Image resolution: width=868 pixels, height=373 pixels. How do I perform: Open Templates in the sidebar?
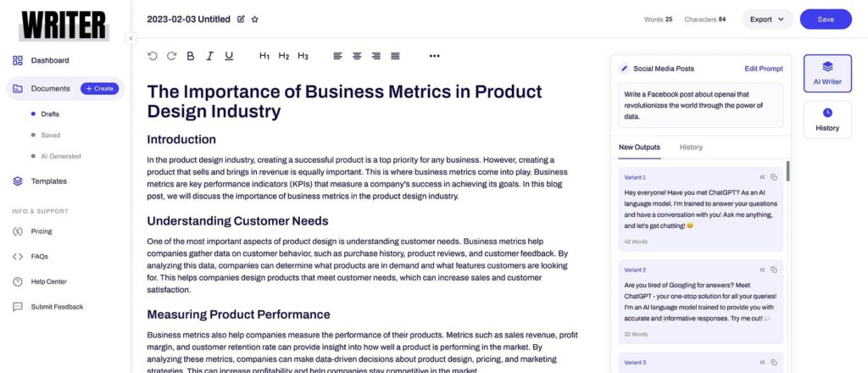pos(48,181)
